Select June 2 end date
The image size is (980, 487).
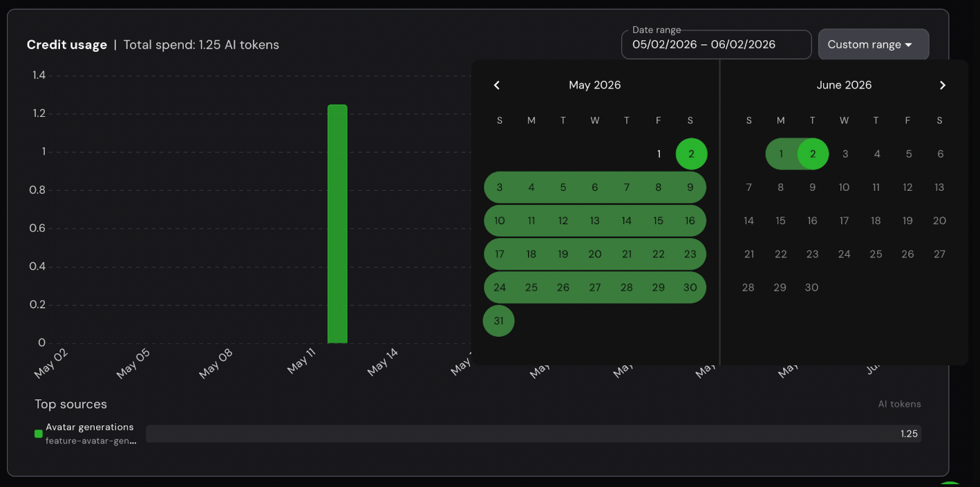pos(813,154)
